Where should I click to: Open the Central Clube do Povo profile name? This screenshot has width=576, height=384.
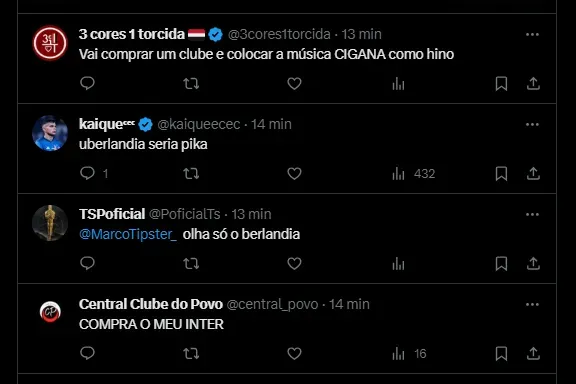[x=151, y=304]
